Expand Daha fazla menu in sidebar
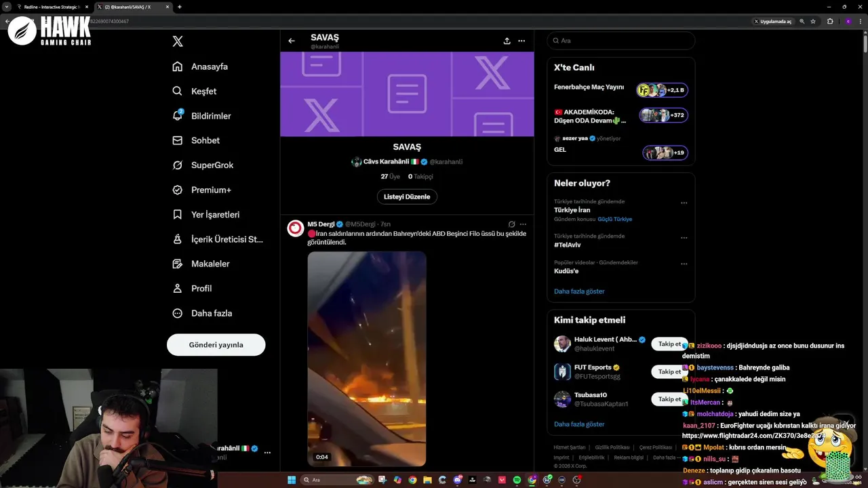868x488 pixels. pyautogui.click(x=203, y=313)
